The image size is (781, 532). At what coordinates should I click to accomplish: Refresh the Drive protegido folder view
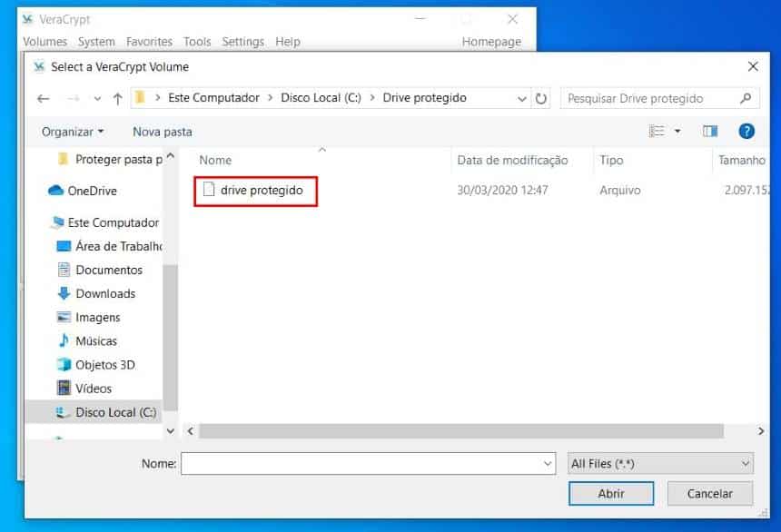541,99
